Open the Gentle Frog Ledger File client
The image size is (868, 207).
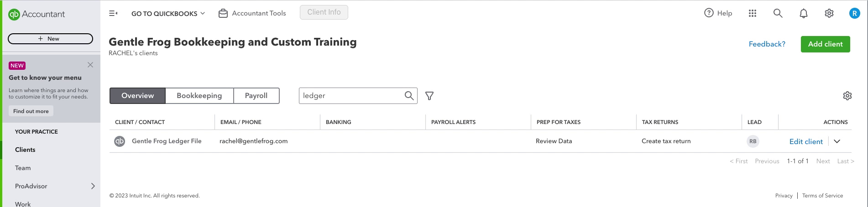pos(167,141)
